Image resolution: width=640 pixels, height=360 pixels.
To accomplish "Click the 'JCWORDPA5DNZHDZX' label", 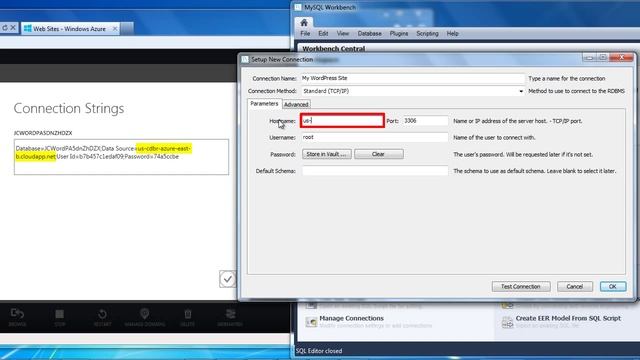I will tap(43, 133).
